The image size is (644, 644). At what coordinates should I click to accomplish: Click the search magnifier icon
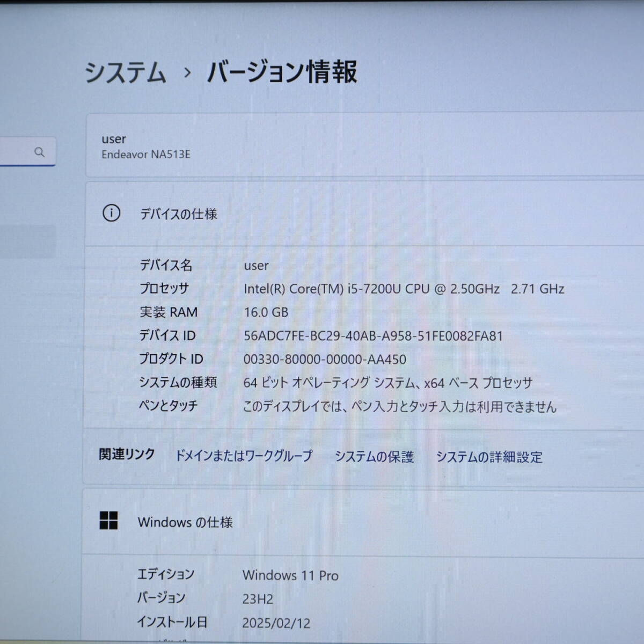(39, 152)
